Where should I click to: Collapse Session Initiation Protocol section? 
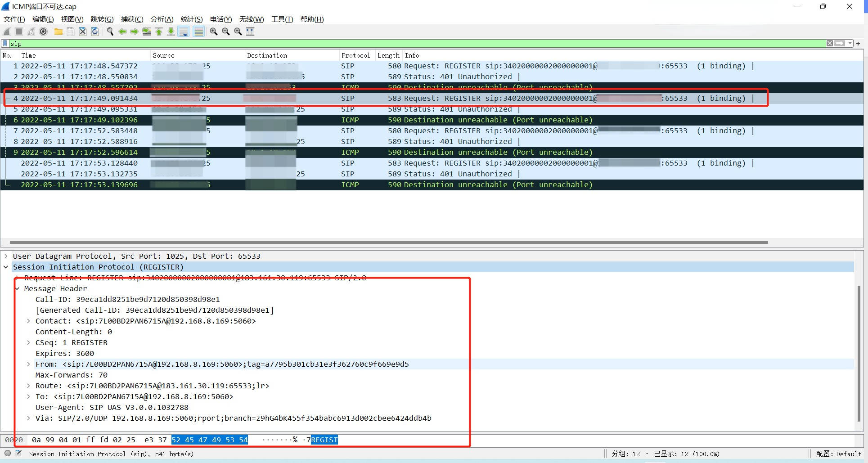(x=6, y=267)
